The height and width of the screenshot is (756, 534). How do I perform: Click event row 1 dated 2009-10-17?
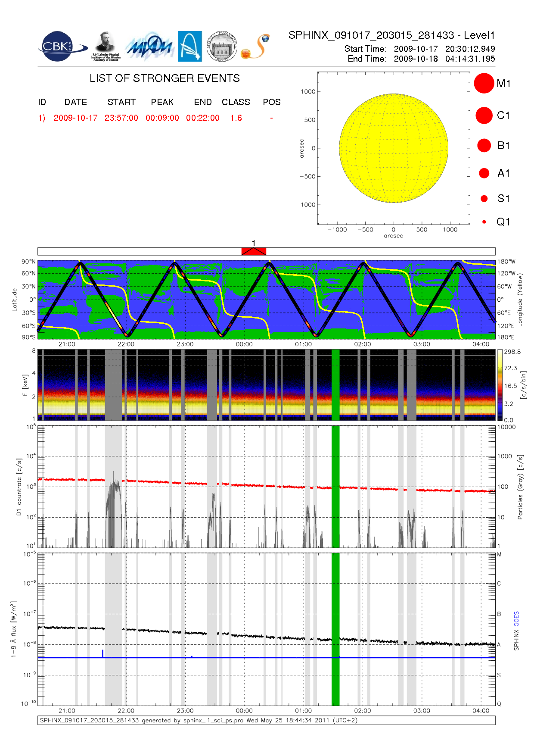pos(75,118)
